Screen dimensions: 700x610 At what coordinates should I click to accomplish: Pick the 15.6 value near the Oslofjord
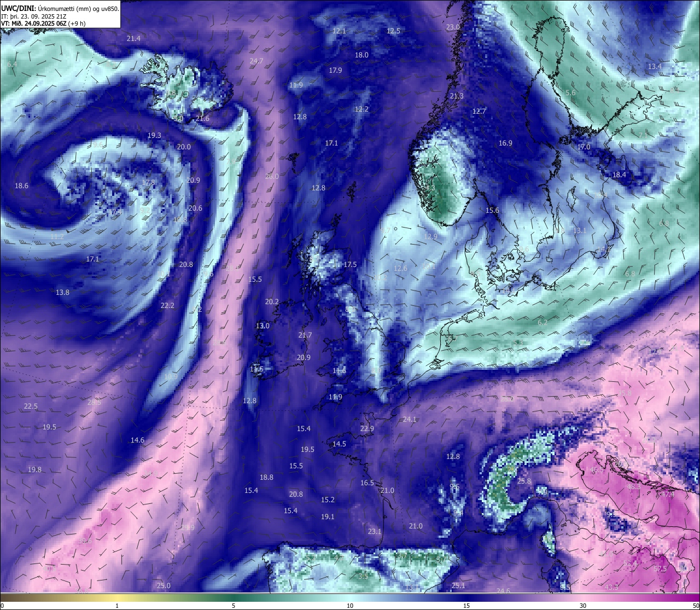click(x=492, y=210)
